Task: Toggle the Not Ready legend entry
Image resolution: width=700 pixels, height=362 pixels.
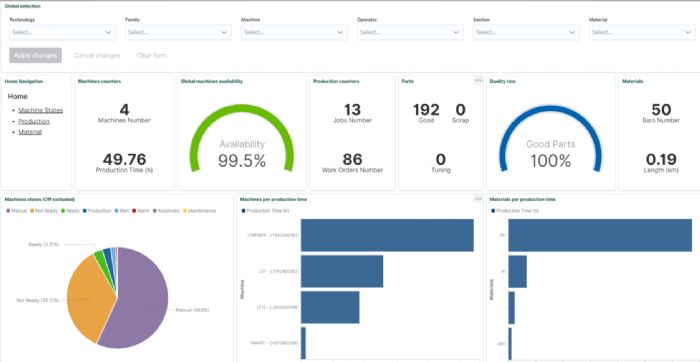Action: pyautogui.click(x=44, y=211)
